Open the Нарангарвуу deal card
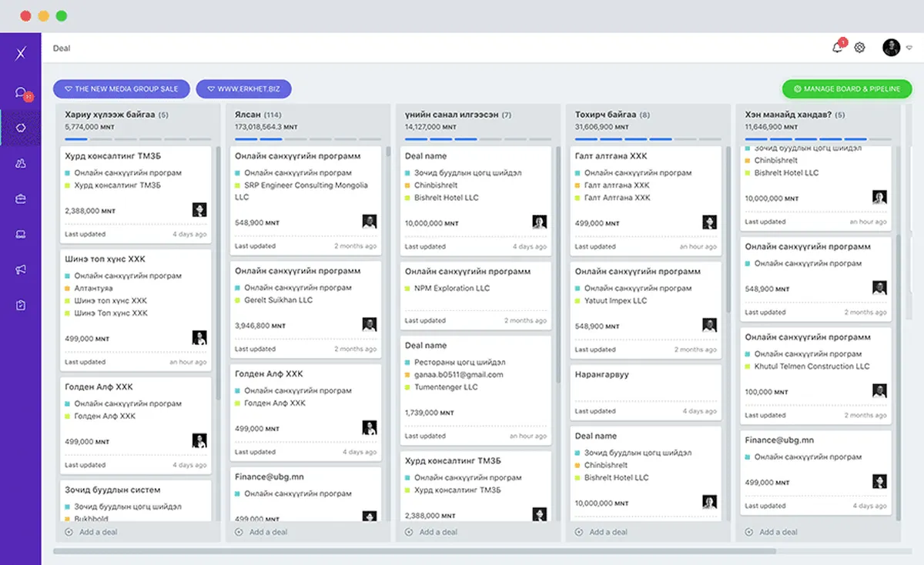 coord(645,393)
